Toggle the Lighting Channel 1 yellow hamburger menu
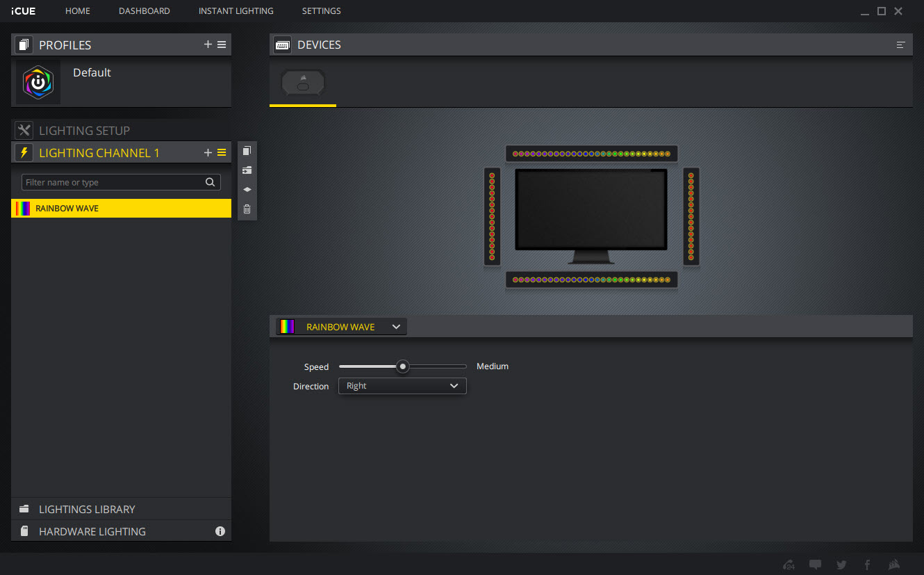The height and width of the screenshot is (575, 924). [222, 152]
